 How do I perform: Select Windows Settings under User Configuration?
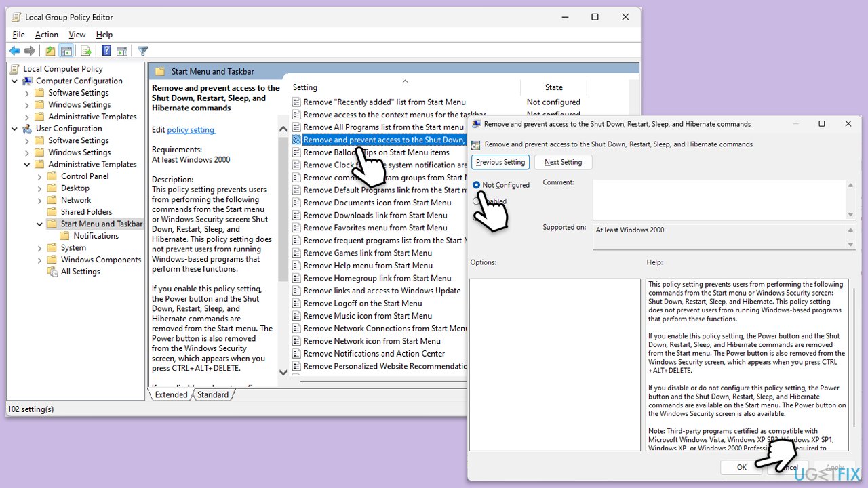click(79, 152)
